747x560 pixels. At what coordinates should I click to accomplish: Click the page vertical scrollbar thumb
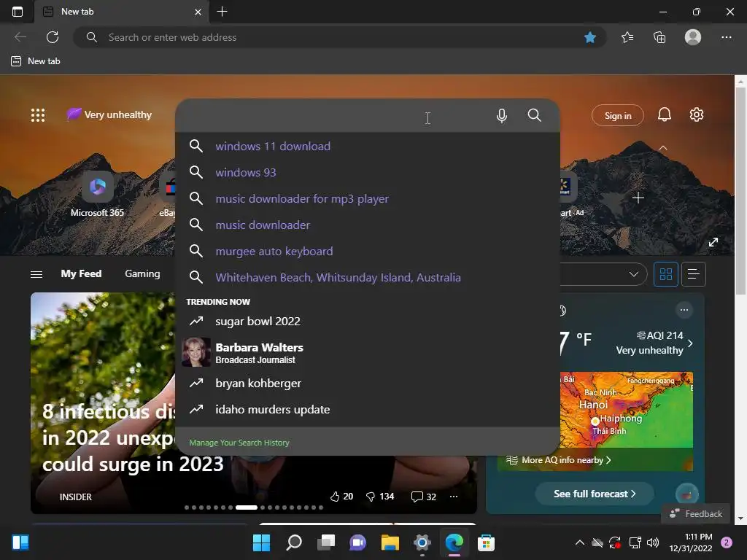[x=741, y=190]
